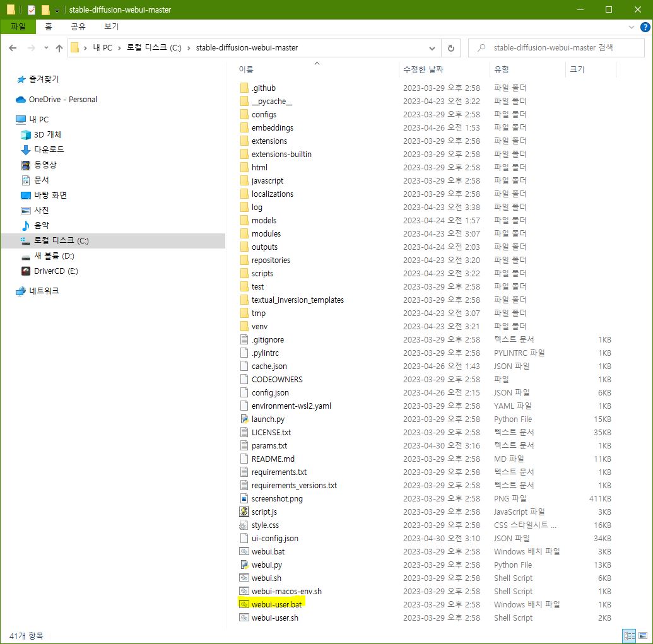The width and height of the screenshot is (653, 644).
Task: Click the 3D 개체 cube icon
Action: pyautogui.click(x=26, y=134)
